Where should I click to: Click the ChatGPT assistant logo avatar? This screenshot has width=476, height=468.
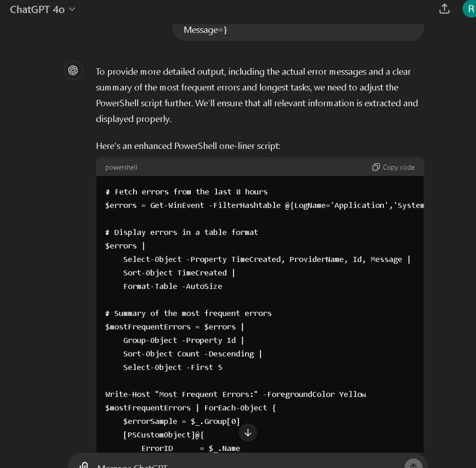point(73,70)
